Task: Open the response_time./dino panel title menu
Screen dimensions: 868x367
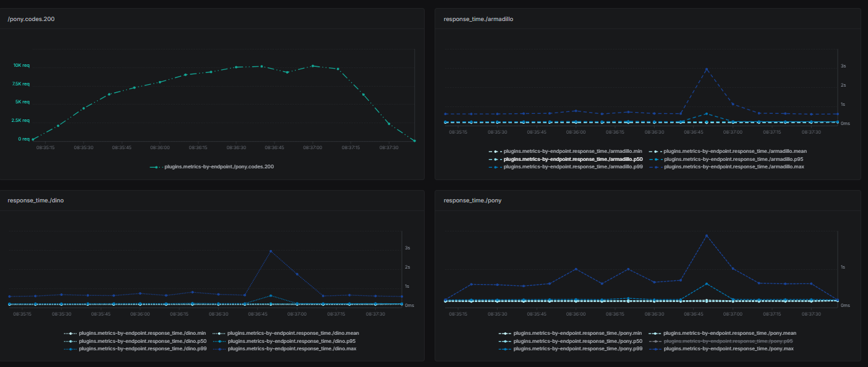Action: point(36,200)
